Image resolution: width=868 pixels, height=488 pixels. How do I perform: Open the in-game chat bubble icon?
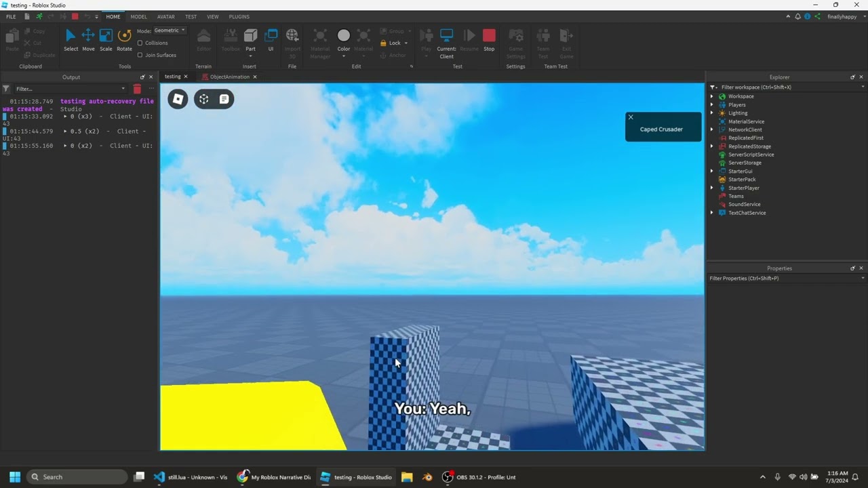click(224, 99)
